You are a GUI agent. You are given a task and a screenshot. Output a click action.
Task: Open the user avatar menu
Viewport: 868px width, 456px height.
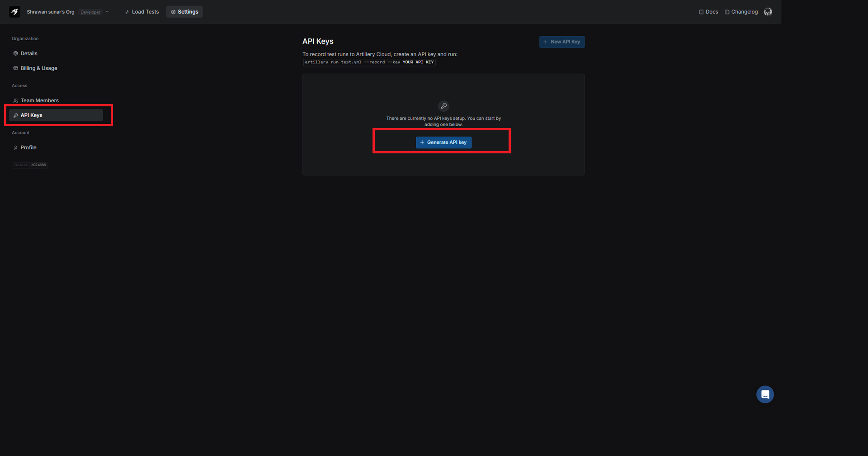768,12
